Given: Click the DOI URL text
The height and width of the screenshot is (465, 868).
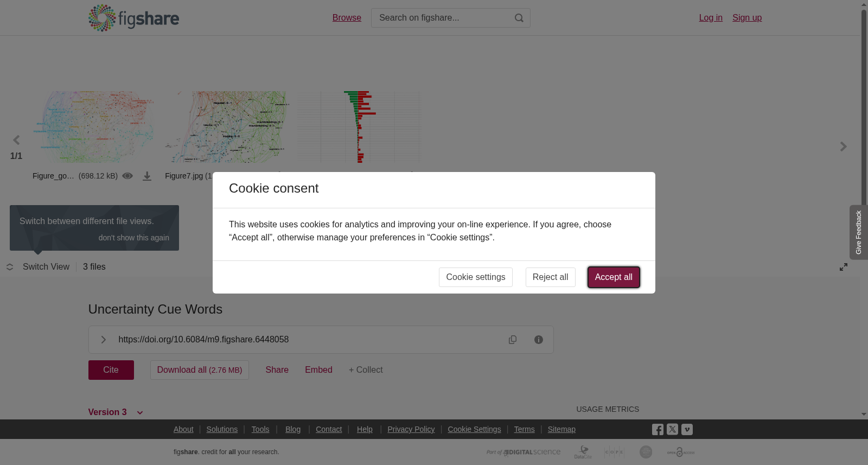Looking at the screenshot, I should click(203, 340).
